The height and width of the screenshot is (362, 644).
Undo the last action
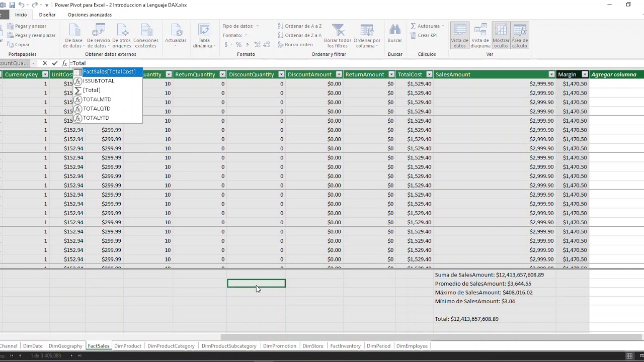[22, 5]
